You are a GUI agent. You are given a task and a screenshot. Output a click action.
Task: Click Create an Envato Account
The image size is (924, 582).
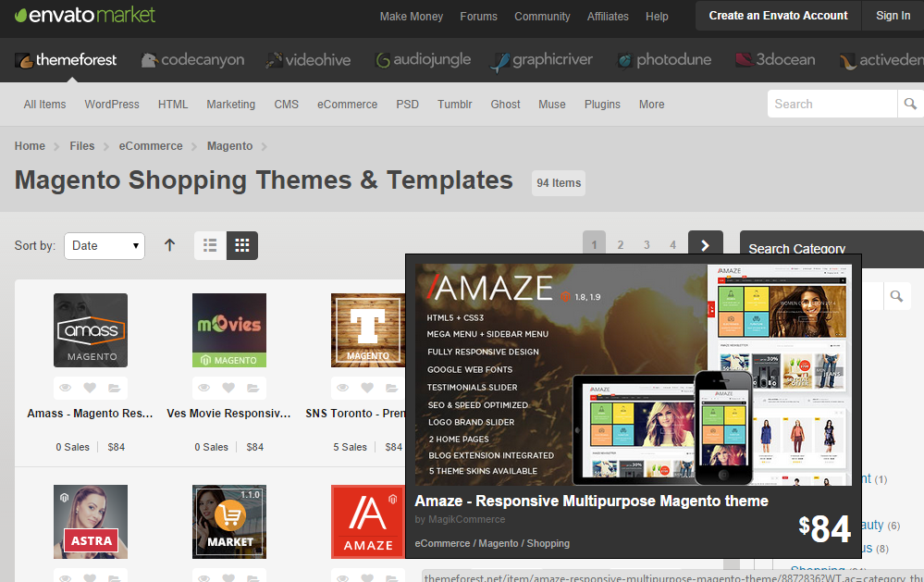[x=778, y=16]
